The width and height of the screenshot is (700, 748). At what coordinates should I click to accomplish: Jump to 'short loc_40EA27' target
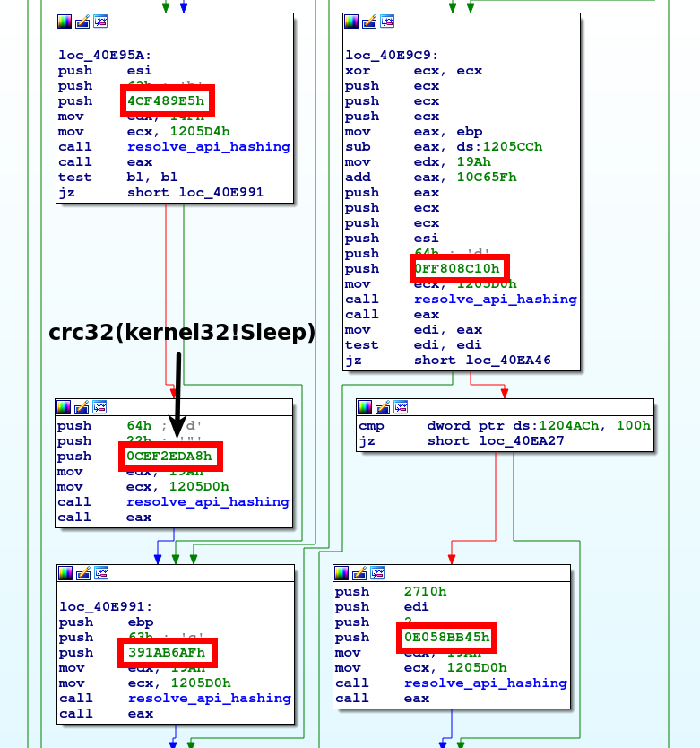tap(496, 441)
